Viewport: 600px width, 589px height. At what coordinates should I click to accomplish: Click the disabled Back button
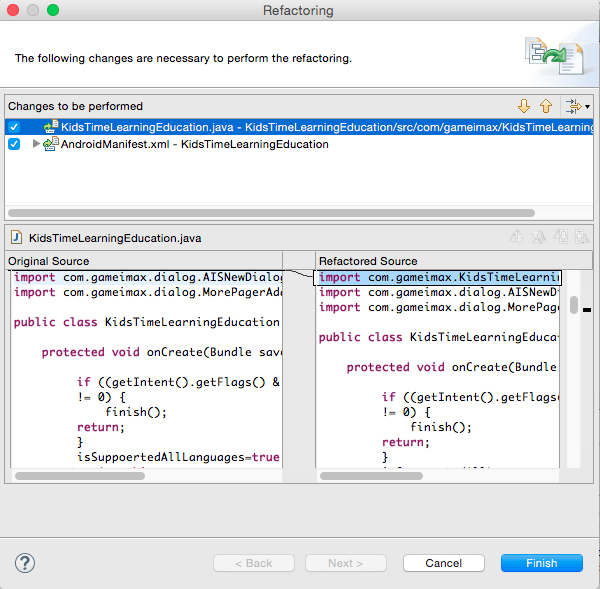254,563
